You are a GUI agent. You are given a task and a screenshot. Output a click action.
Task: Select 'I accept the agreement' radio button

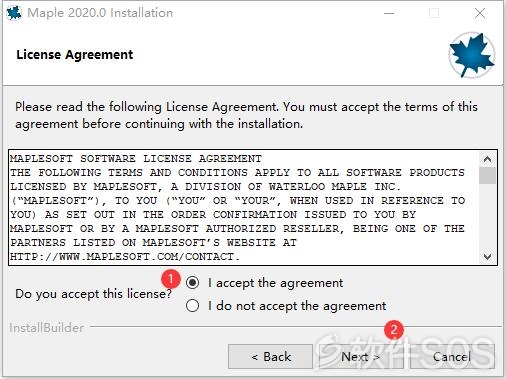(193, 283)
